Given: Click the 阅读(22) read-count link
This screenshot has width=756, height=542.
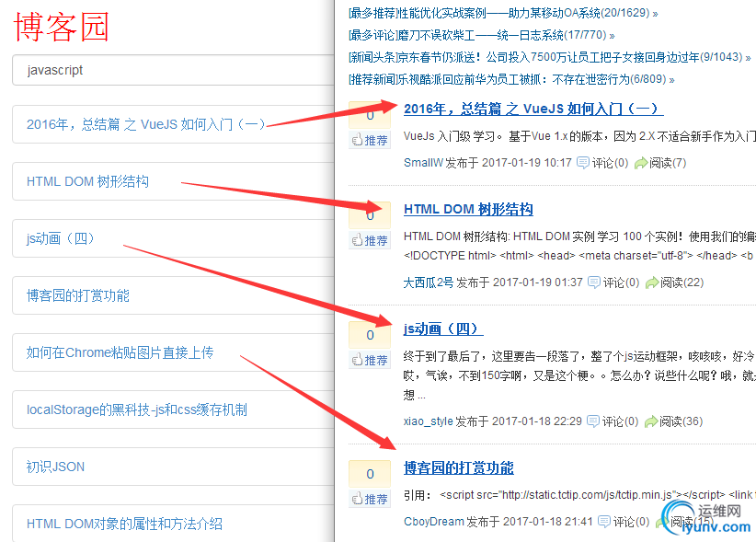Looking at the screenshot, I should click(674, 283).
